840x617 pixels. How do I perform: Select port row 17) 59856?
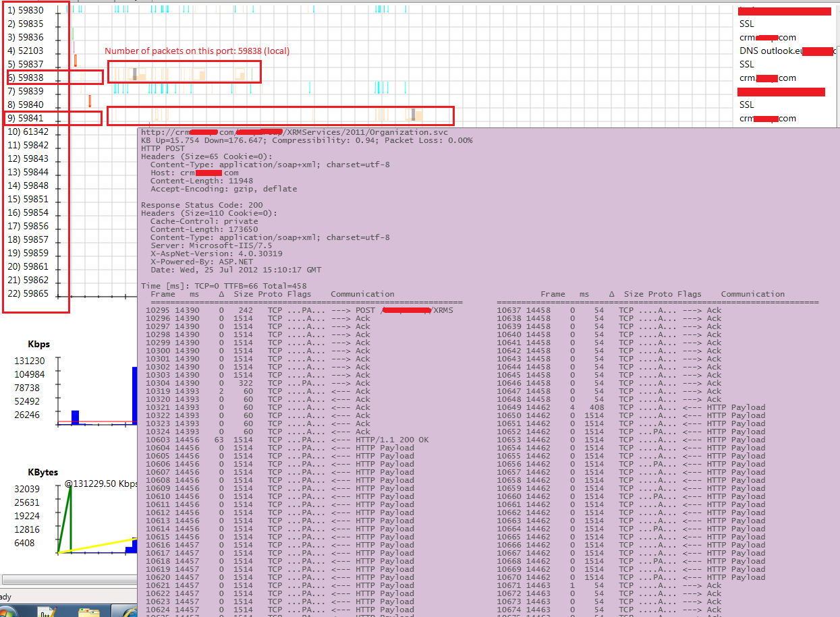pyautogui.click(x=28, y=226)
